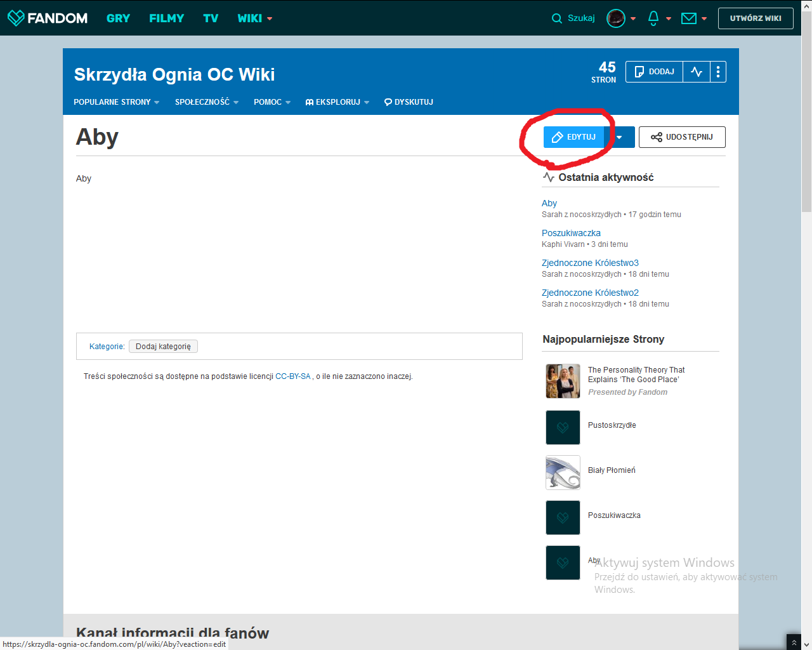Open the user avatar menu
The image size is (812, 650).
(x=616, y=18)
